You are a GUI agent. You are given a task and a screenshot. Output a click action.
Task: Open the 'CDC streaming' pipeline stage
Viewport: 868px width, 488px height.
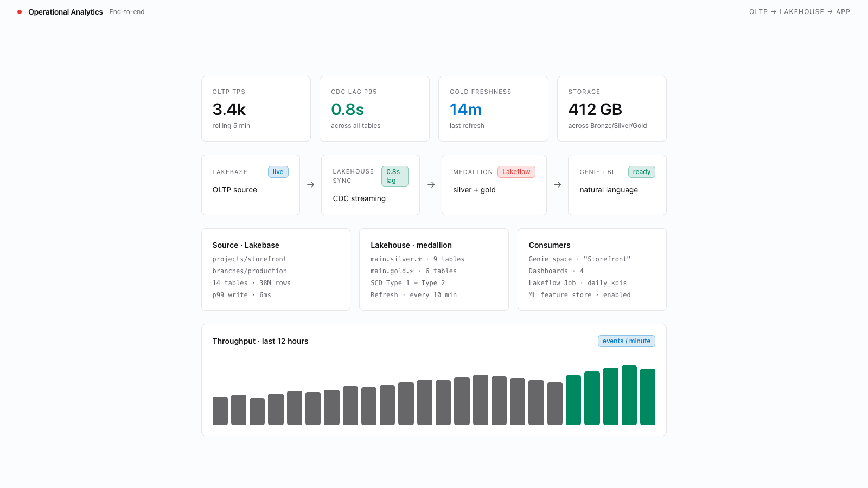371,185
